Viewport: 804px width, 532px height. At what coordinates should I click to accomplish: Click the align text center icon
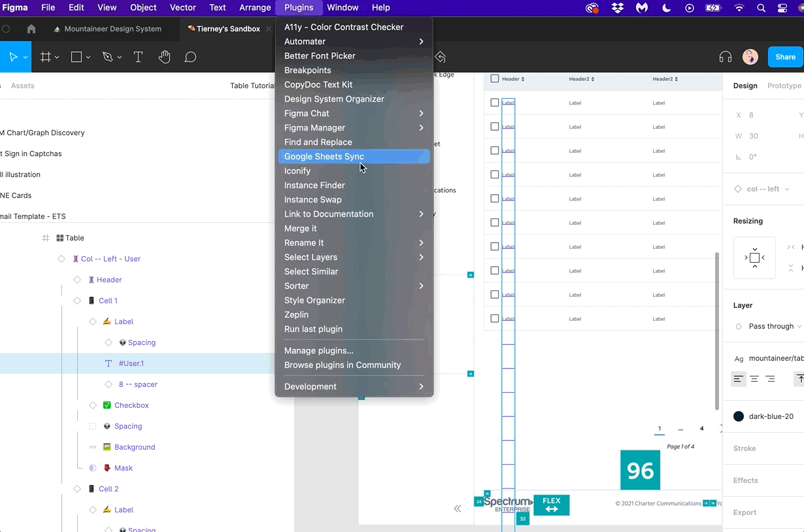pos(754,379)
